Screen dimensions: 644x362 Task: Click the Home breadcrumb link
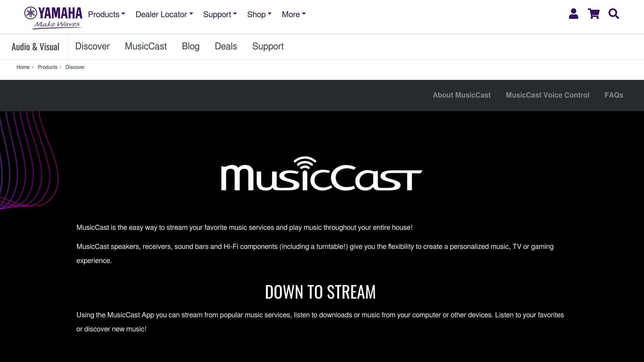23,67
